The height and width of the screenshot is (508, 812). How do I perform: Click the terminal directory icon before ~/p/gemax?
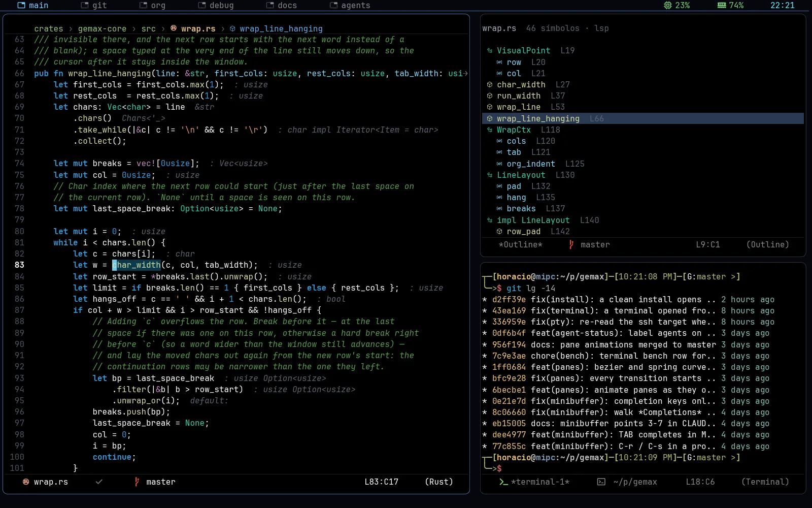click(x=601, y=482)
